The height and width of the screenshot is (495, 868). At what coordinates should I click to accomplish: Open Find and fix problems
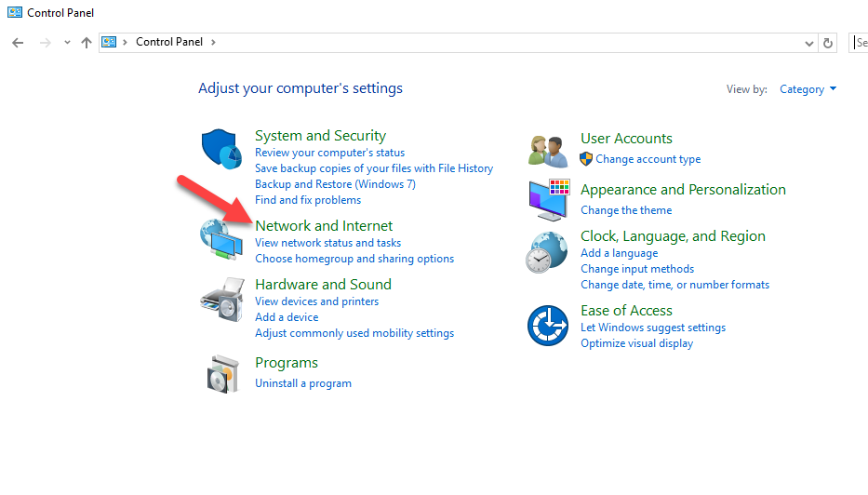point(308,200)
